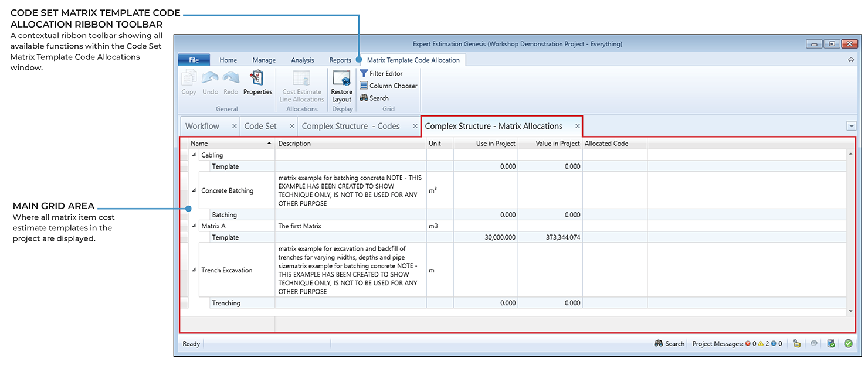Collapse the ribbon with the top-right arrow
This screenshot has height=365, width=868.
click(851, 60)
